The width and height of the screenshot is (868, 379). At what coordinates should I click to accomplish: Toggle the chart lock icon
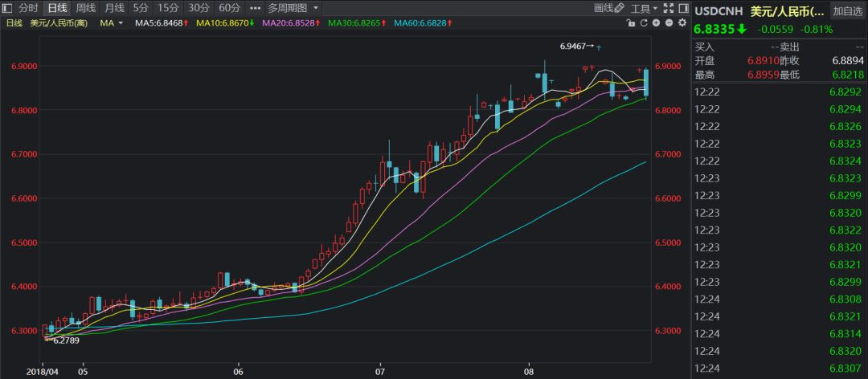[x=631, y=22]
